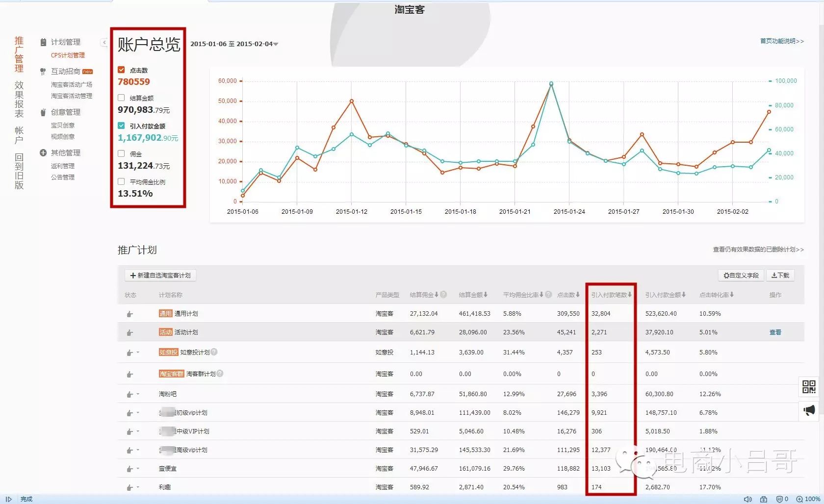Sort table by 点击转化率 column
Image resolution: width=824 pixels, height=504 pixels.
coord(717,295)
